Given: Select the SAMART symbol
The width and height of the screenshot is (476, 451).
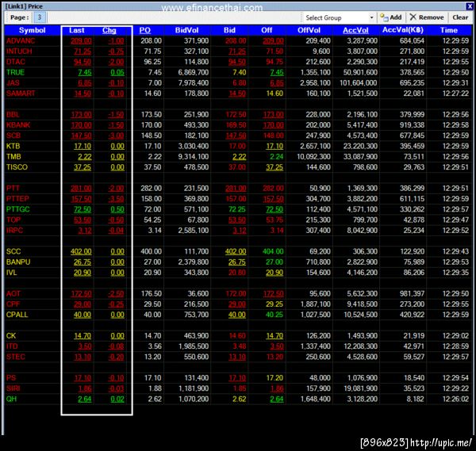Looking at the screenshot, I should pos(21,94).
